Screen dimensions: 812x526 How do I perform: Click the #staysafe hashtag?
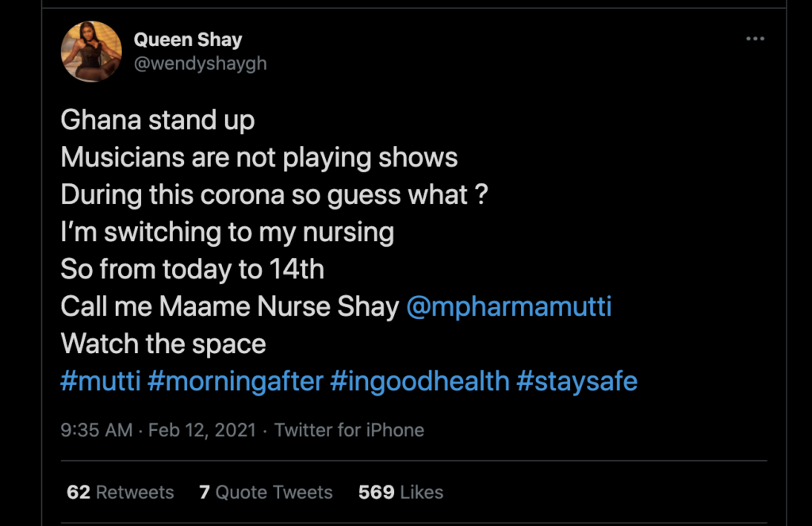[576, 381]
